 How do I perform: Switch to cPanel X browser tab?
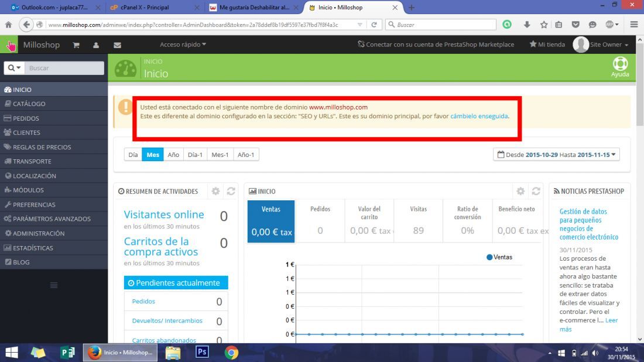coord(154,8)
